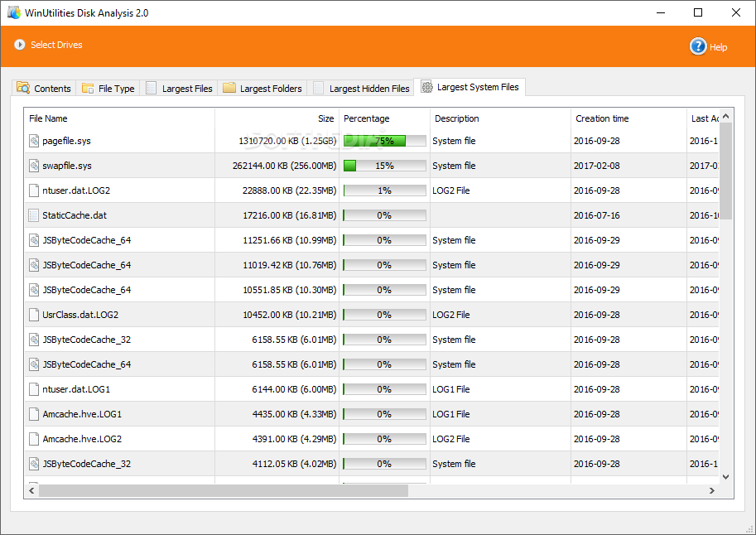Screen dimensions: 756x535
Task: Click the ntuser.dat.LOG1 file icon
Action: 34,389
